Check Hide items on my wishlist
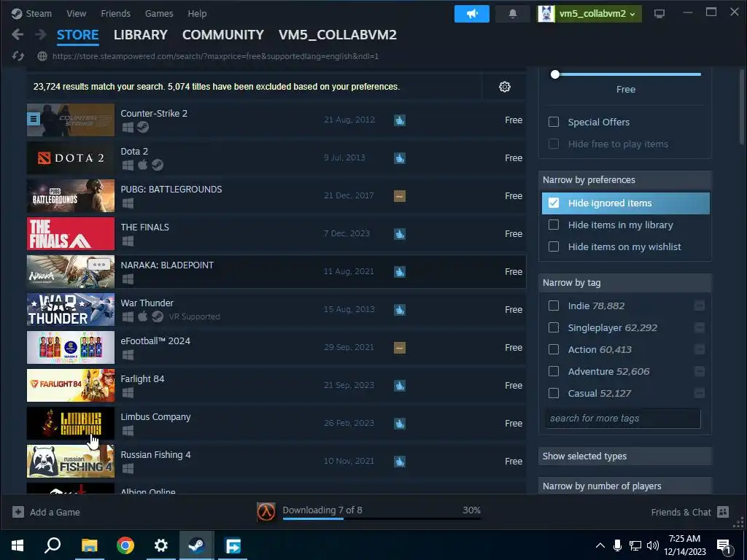 click(554, 246)
